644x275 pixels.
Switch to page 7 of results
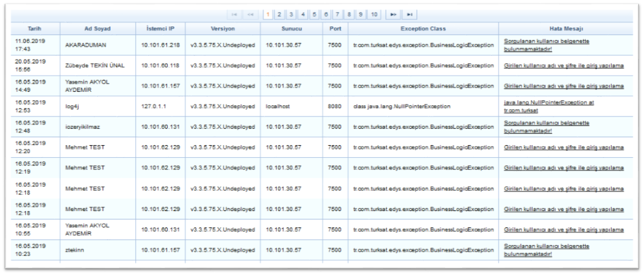point(338,14)
